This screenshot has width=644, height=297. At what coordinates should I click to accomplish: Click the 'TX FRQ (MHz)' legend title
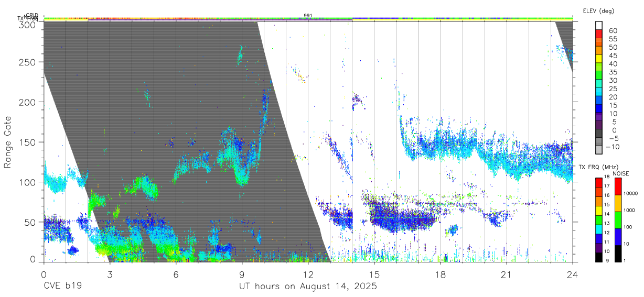598,167
